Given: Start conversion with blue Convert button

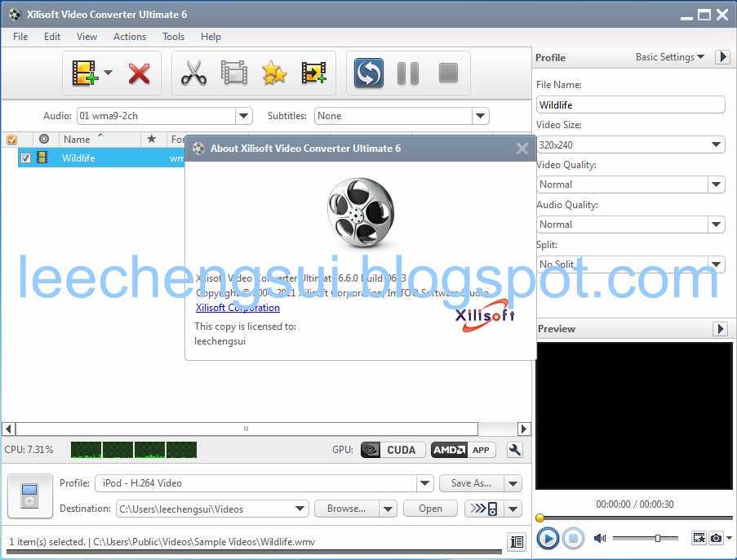Looking at the screenshot, I should [x=369, y=73].
